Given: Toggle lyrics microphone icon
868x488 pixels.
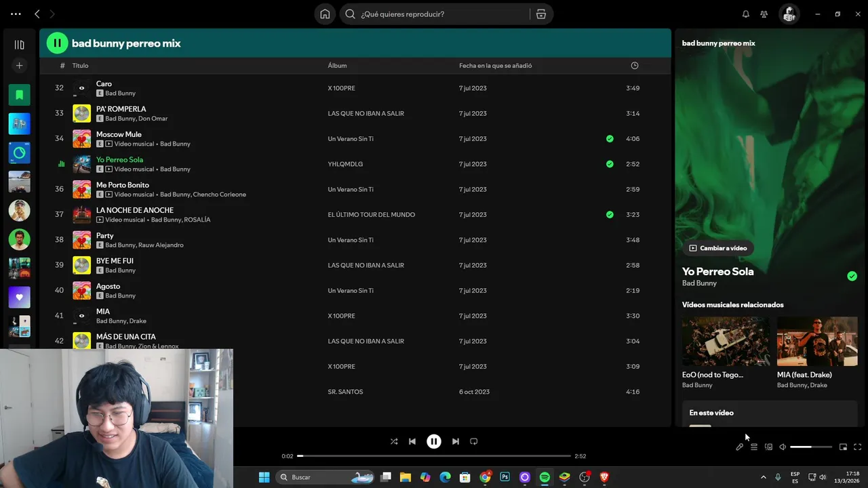Looking at the screenshot, I should [740, 447].
